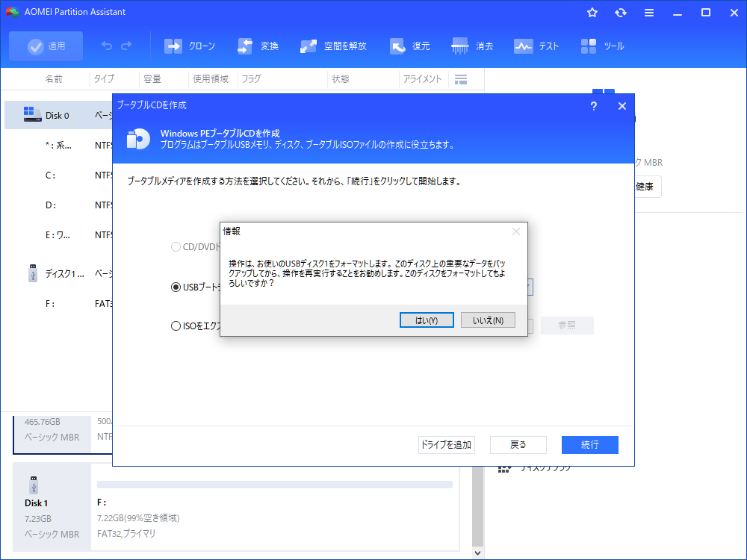Open the 復元 recovery menu
Image resolution: width=747 pixels, height=560 pixels.
[409, 46]
